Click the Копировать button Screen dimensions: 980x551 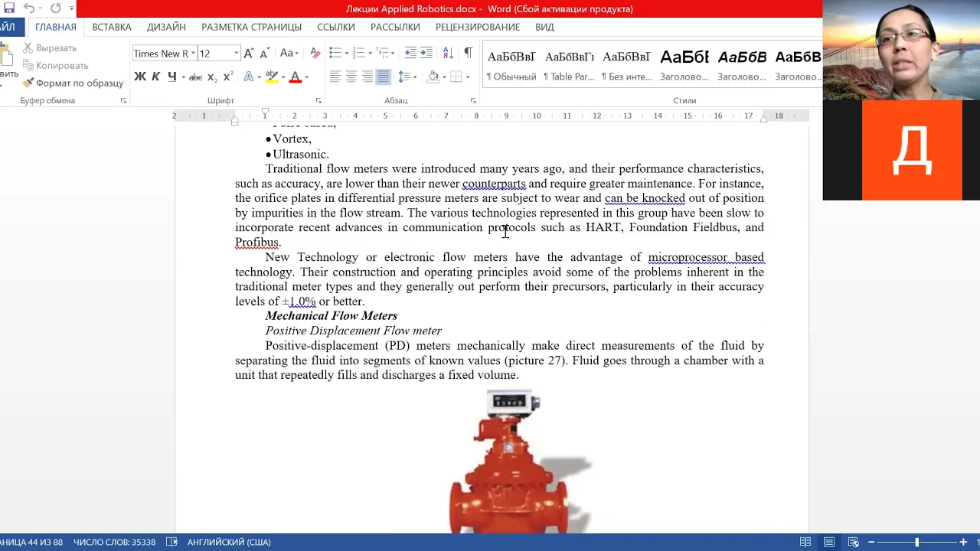pyautogui.click(x=55, y=65)
